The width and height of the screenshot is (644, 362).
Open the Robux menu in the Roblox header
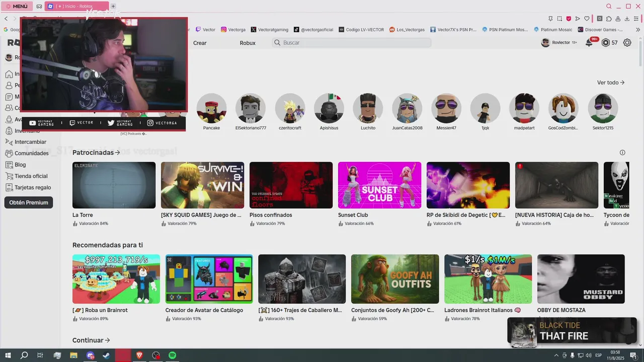pos(248,43)
